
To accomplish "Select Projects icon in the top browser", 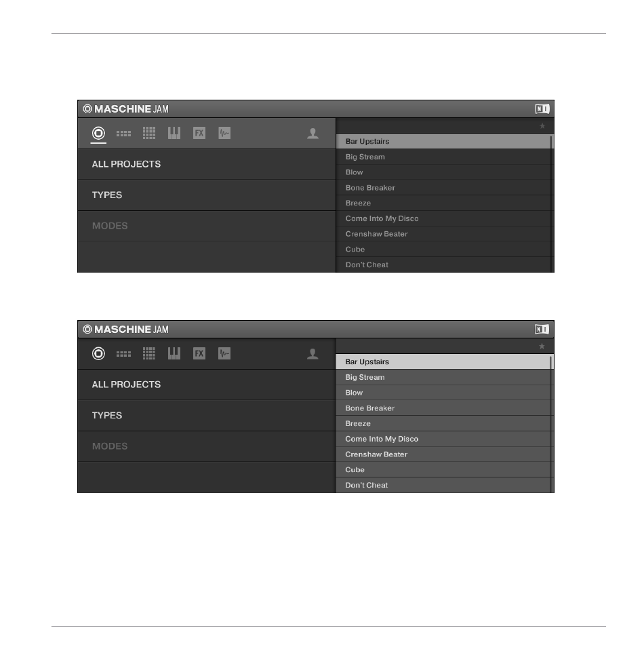I will click(x=98, y=134).
